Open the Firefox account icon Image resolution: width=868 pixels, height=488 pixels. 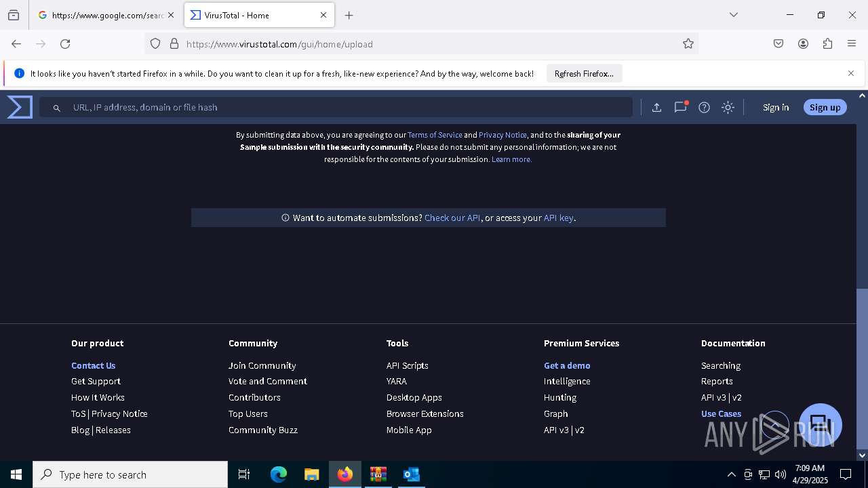click(803, 44)
